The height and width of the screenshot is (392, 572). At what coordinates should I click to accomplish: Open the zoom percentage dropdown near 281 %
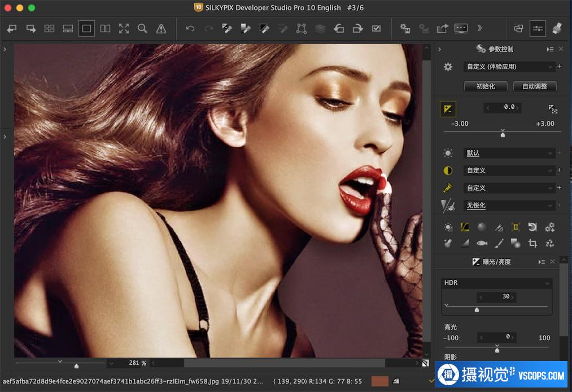111,363
